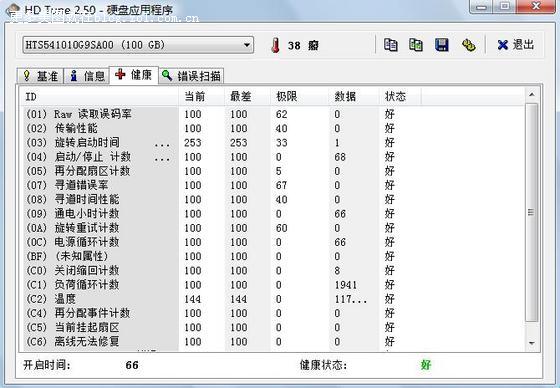The height and width of the screenshot is (388, 560).
Task: Click the thermometer temperature icon
Action: point(275,45)
